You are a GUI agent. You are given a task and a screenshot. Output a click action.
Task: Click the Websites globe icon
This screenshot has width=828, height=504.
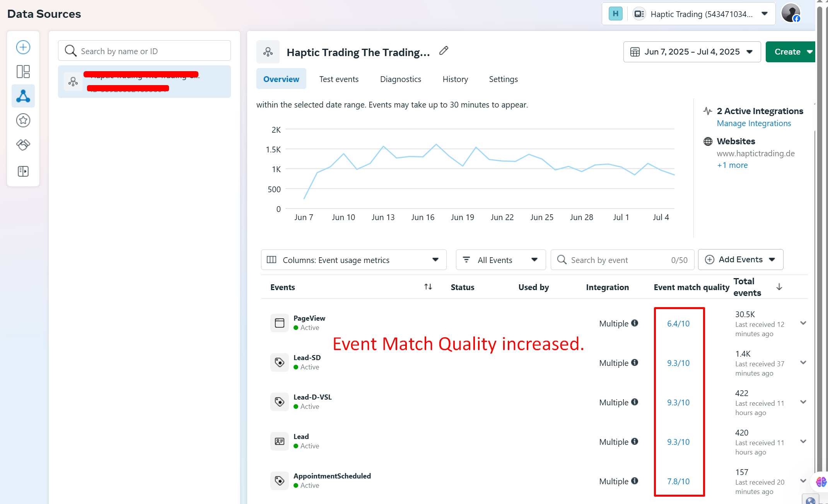(x=708, y=142)
